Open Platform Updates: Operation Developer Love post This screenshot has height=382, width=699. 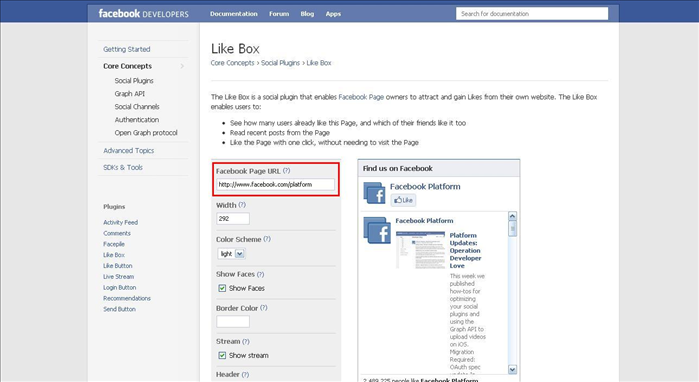click(x=465, y=251)
